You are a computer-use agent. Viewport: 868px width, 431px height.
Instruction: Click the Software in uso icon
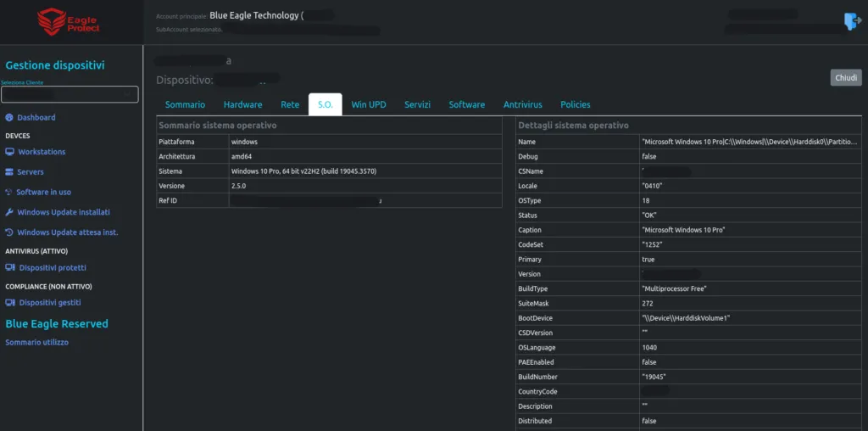(x=8, y=193)
